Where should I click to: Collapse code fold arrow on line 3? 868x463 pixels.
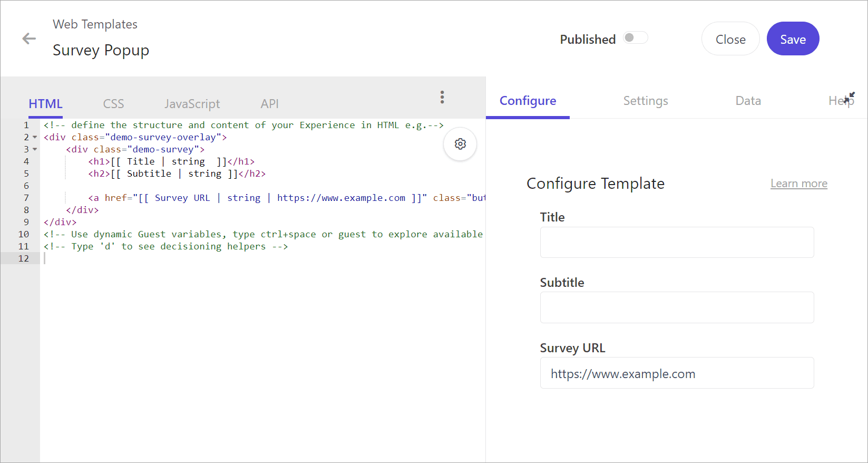click(35, 149)
